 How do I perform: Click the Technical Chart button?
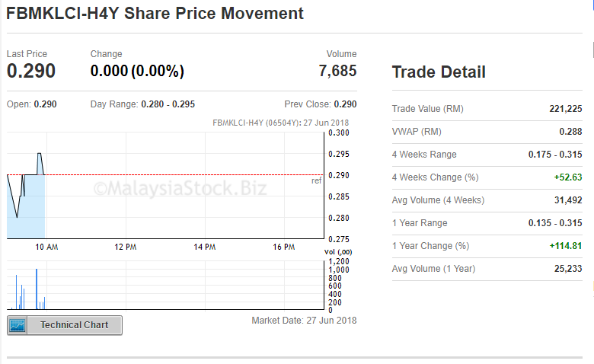pos(65,325)
